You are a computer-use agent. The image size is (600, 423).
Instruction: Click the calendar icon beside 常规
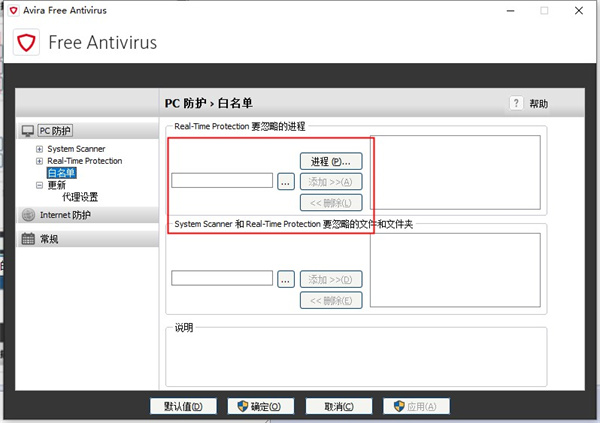point(28,239)
